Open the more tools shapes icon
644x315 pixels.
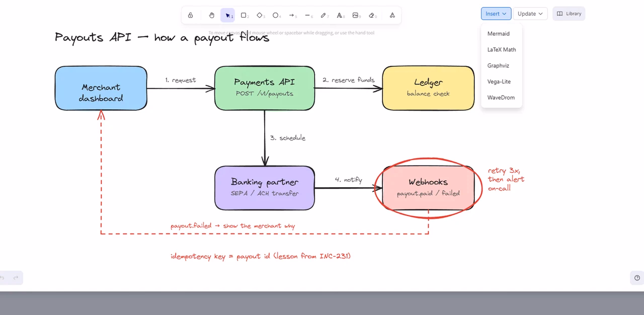coord(392,16)
